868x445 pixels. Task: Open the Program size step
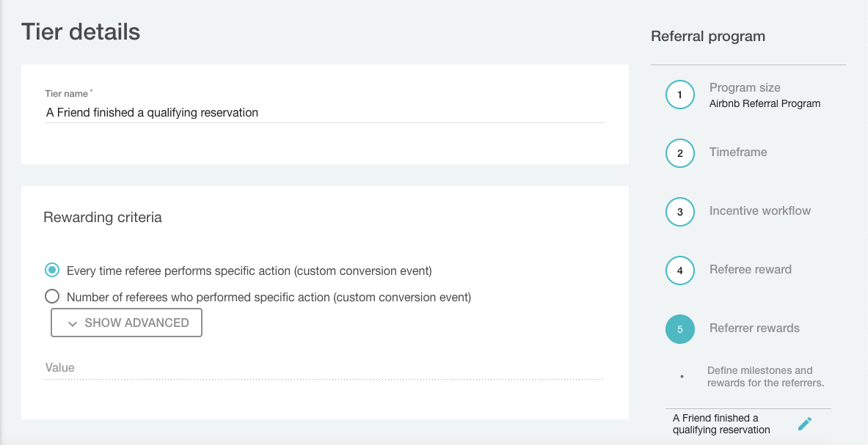(745, 88)
